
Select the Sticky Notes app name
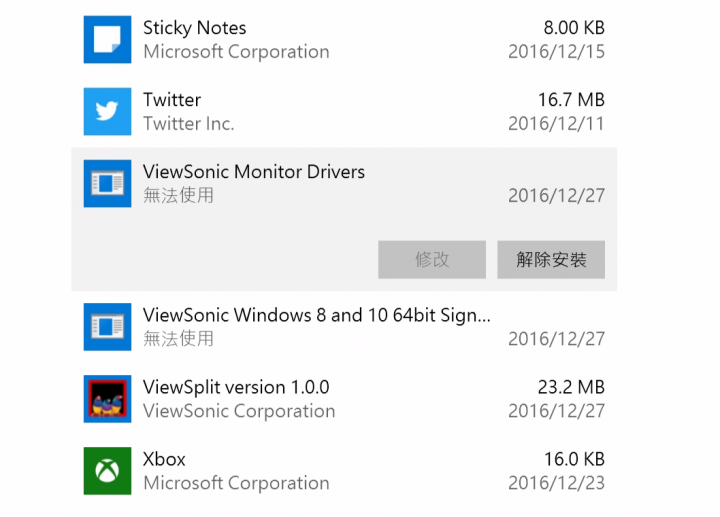tap(194, 28)
